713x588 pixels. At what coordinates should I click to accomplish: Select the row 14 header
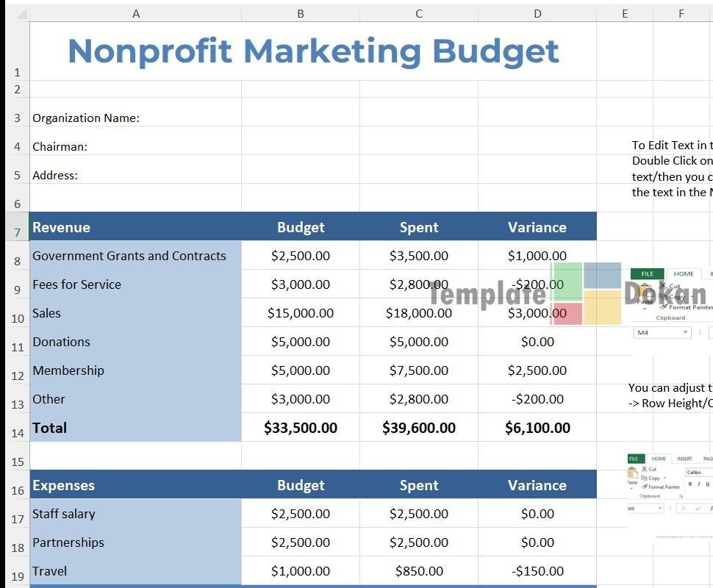[x=18, y=433]
